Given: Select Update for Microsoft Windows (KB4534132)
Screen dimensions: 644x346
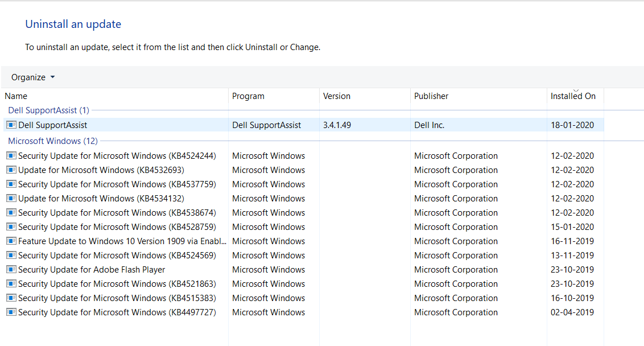Looking at the screenshot, I should click(x=101, y=199).
